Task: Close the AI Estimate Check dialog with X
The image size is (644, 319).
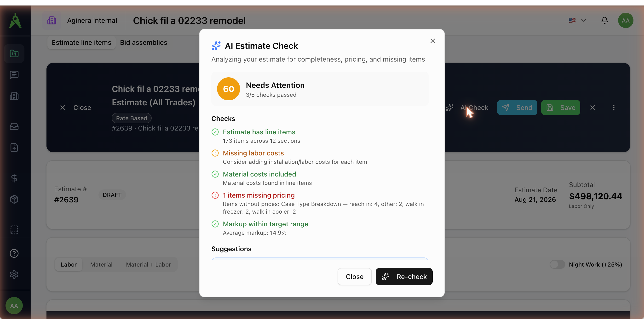Action: point(432,41)
